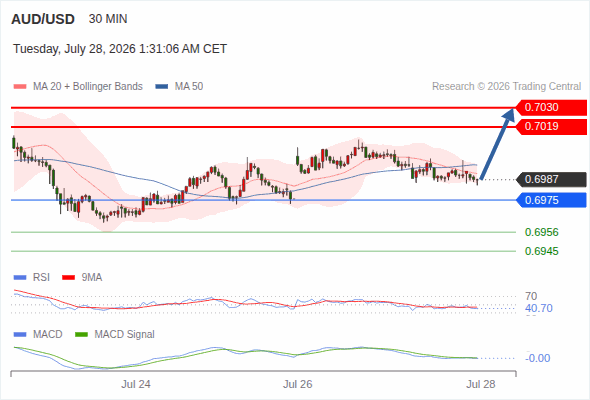590x400 pixels.
Task: Select the 0.7019 red resistance label
Action: tap(550, 126)
